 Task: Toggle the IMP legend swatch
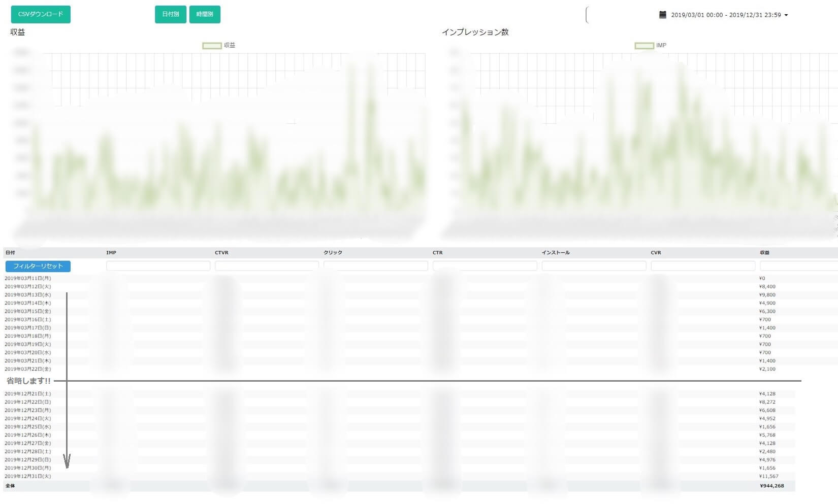(644, 46)
